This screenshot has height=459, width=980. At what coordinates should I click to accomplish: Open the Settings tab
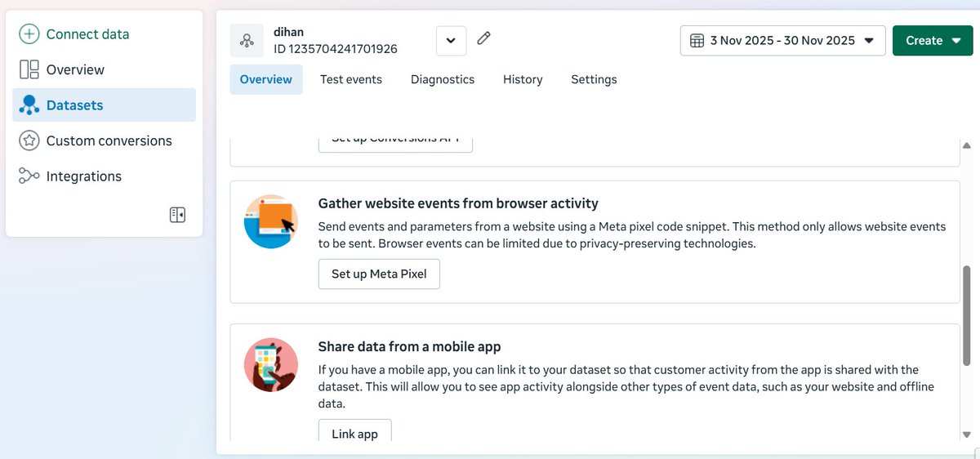click(594, 79)
